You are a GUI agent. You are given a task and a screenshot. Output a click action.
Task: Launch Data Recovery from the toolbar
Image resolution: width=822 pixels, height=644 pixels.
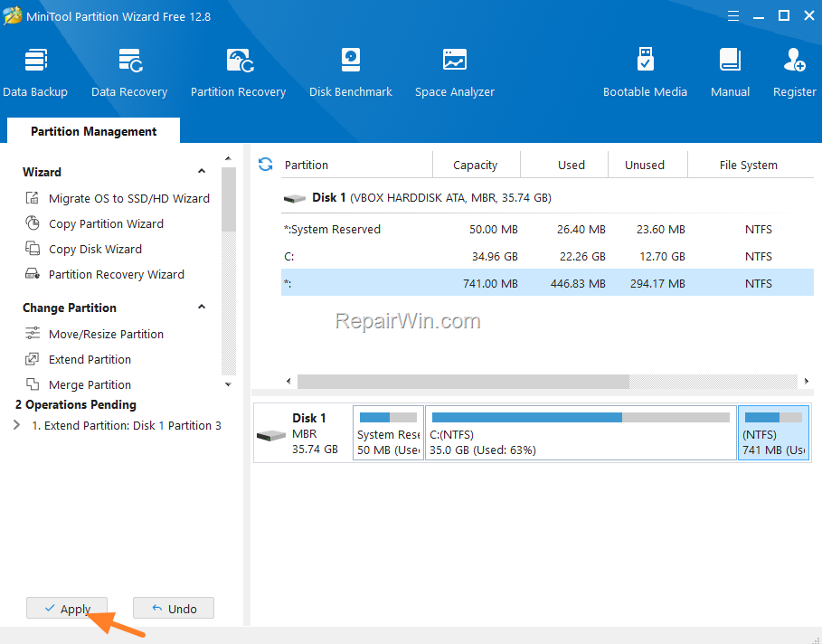pyautogui.click(x=129, y=72)
